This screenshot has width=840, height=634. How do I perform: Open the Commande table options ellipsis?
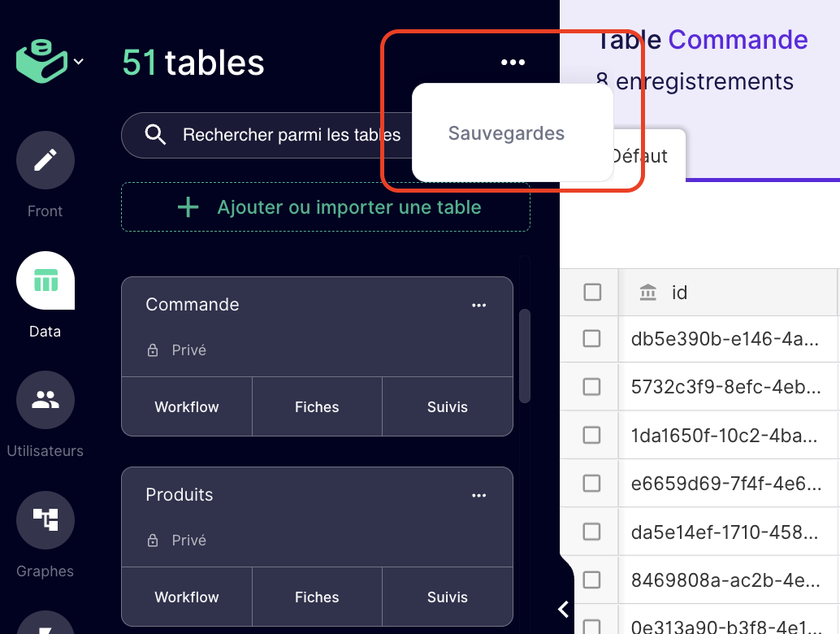click(x=479, y=306)
